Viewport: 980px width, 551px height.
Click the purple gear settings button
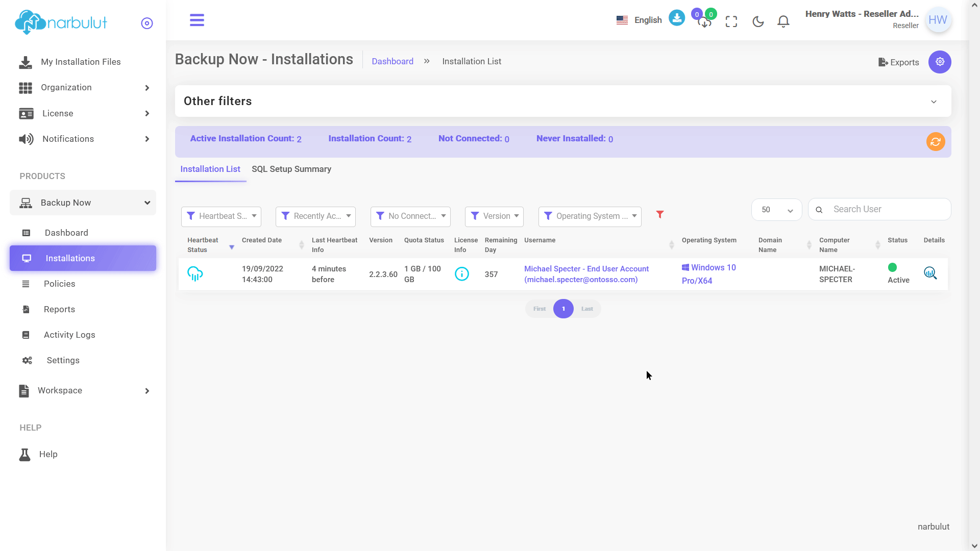pos(940,62)
